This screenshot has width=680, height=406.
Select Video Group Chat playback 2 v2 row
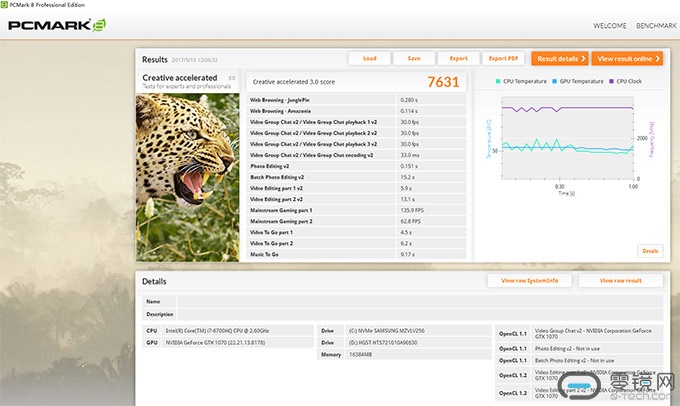point(356,133)
